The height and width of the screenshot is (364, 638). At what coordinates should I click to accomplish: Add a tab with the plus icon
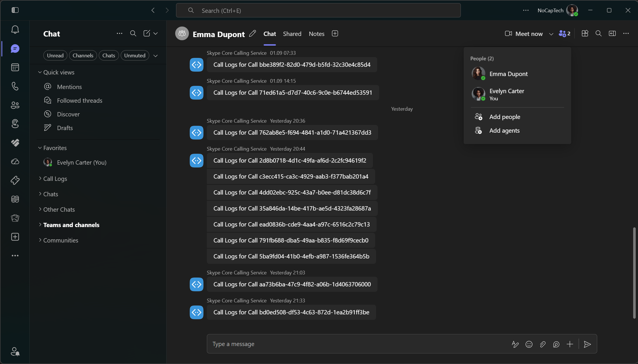click(x=335, y=34)
